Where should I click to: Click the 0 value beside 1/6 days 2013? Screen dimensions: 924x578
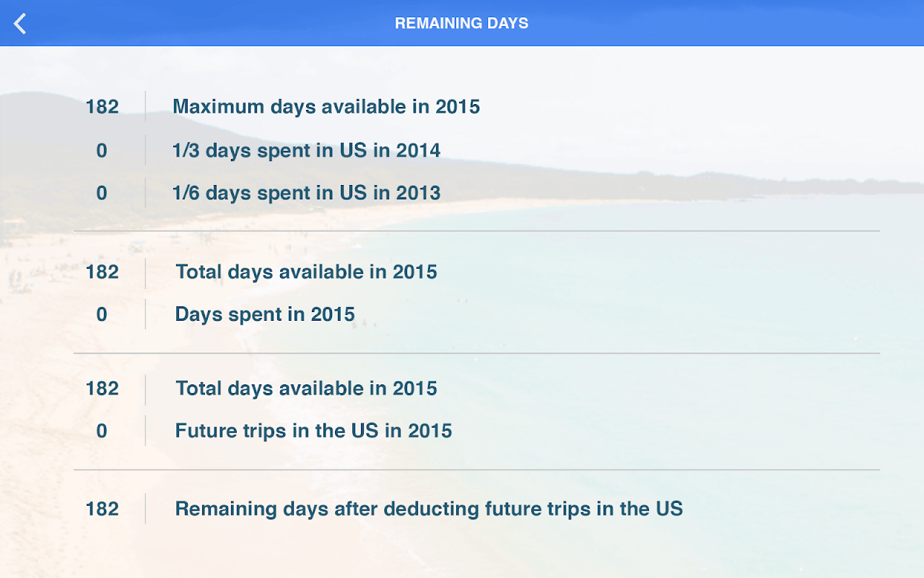tap(102, 193)
